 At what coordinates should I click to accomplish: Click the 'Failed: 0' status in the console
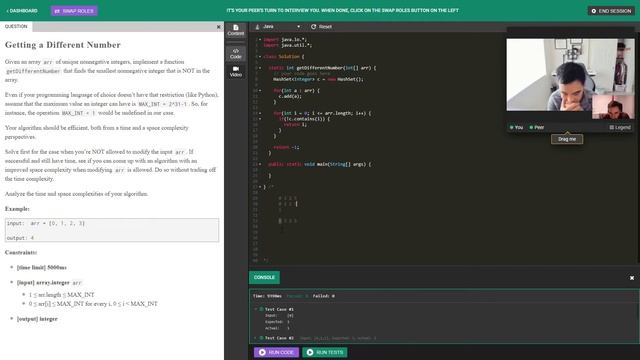[324, 296]
